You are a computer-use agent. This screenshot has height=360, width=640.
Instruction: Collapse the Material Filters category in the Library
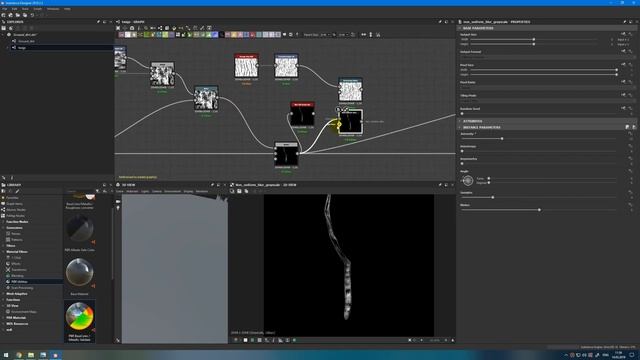point(3,252)
